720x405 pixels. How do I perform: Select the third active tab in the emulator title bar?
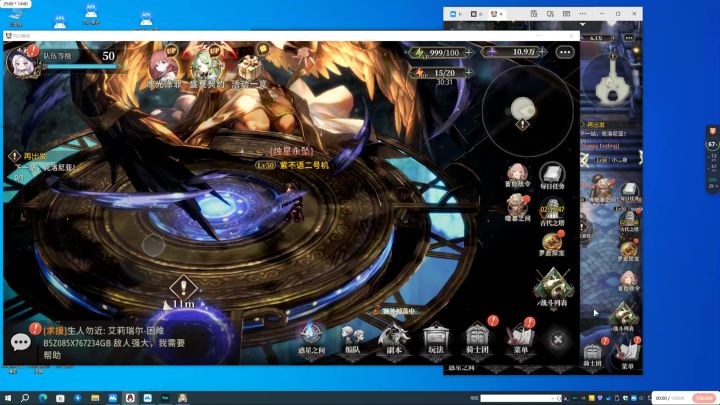click(497, 14)
